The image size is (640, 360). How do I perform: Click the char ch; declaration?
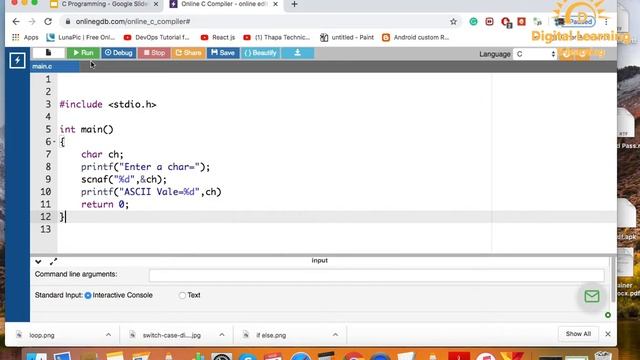(102, 154)
